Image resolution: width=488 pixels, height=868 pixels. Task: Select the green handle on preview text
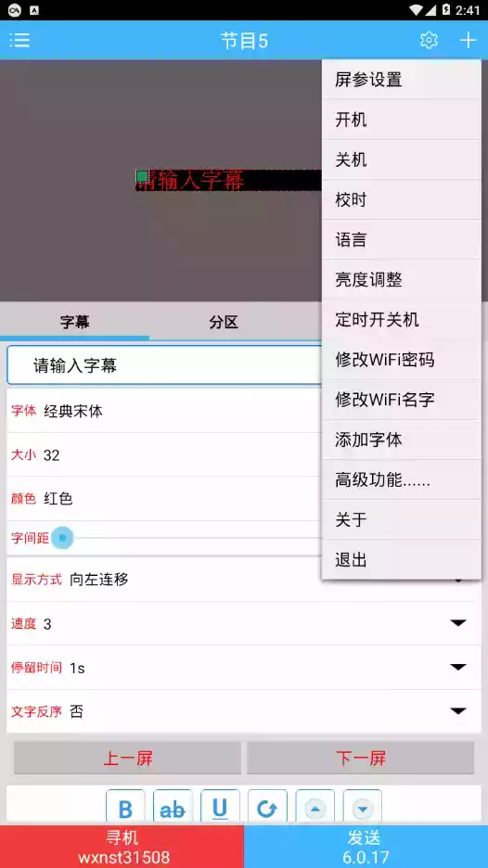coord(142,176)
